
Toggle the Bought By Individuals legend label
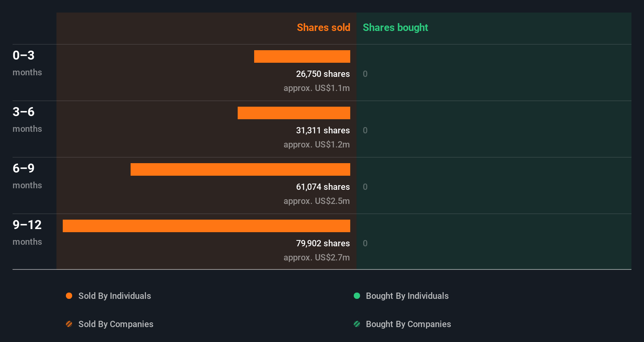407,296
